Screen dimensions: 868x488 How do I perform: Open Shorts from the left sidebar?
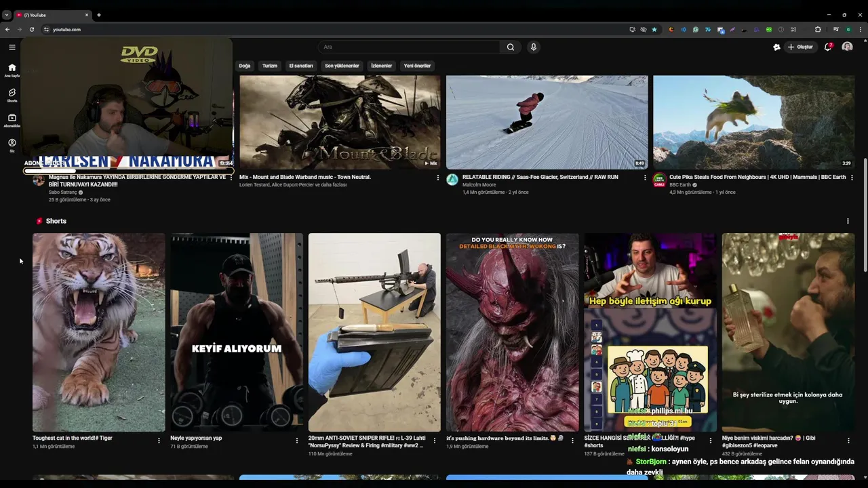tap(12, 95)
